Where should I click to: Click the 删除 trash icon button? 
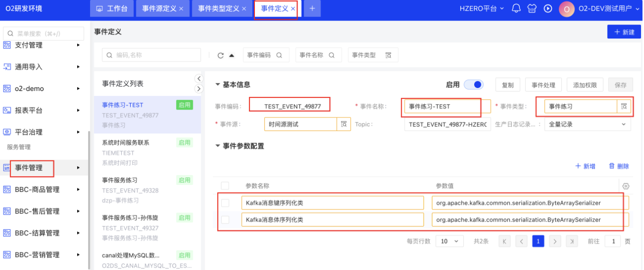pos(619,166)
